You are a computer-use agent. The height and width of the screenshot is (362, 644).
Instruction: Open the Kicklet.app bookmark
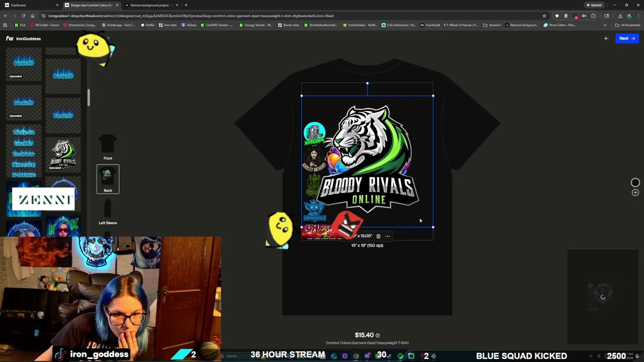click(x=118, y=25)
